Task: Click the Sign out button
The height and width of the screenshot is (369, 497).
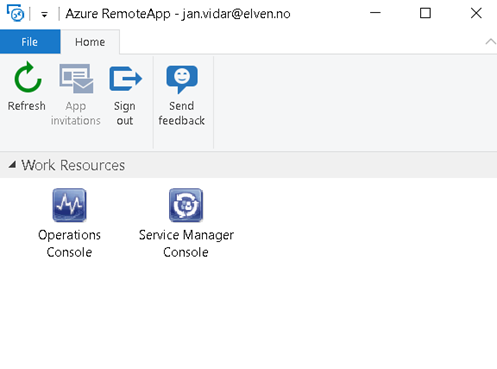Action: [125, 95]
